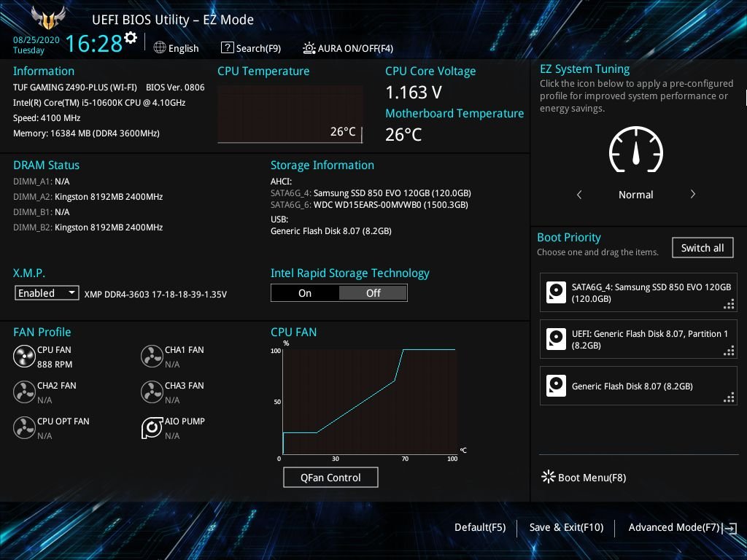747x560 pixels.
Task: Select the Generic Flash Disk 8.07 boot priority item
Action: [638, 386]
